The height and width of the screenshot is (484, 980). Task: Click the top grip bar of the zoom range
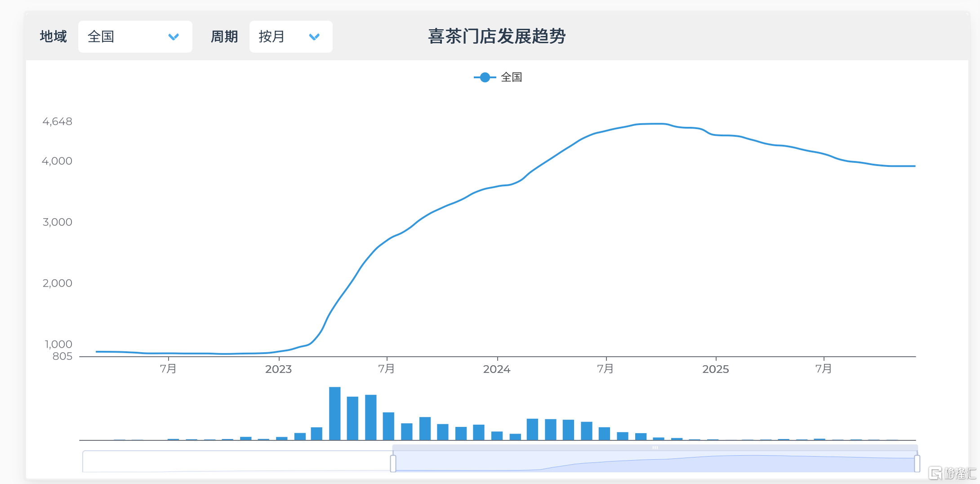click(655, 448)
